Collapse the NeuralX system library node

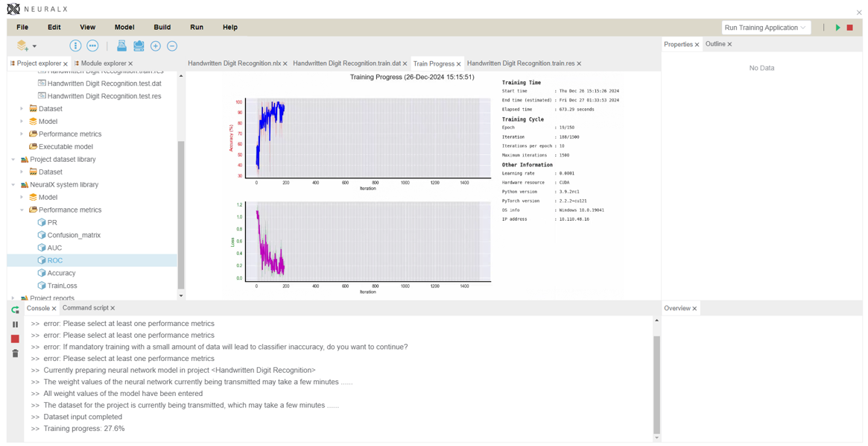point(13,185)
